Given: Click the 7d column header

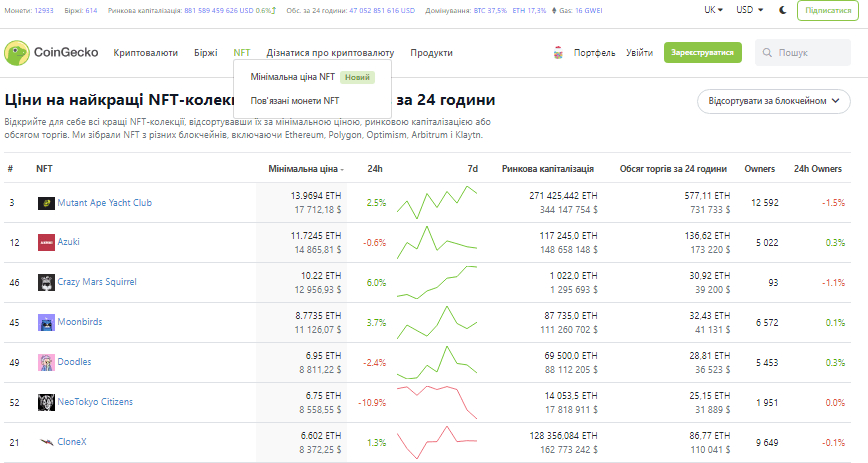Looking at the screenshot, I should coord(472,169).
